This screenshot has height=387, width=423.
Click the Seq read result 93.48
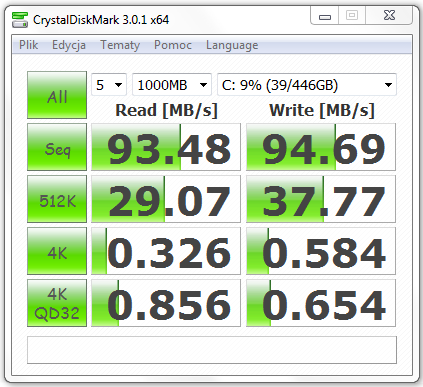pos(166,147)
